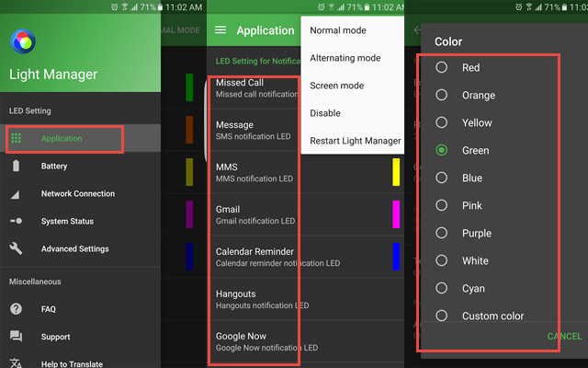588x368 pixels.
Task: Click signal bars in middle status bar
Action: tap(341, 7)
